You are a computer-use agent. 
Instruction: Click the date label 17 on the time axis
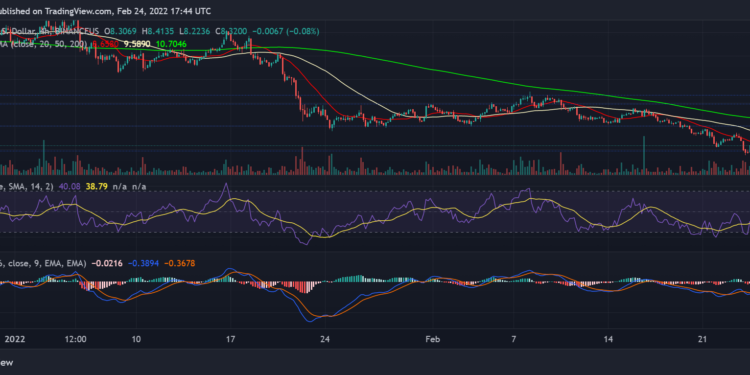click(x=231, y=339)
